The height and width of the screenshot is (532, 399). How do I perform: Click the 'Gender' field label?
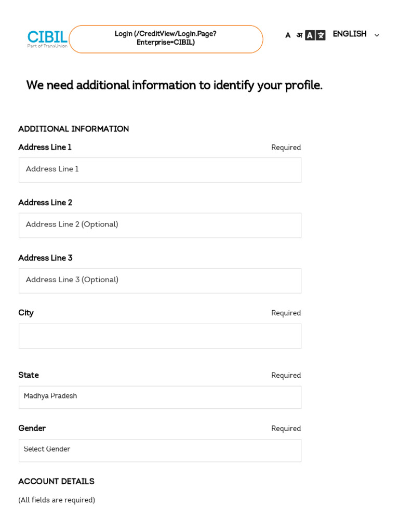[x=32, y=429]
